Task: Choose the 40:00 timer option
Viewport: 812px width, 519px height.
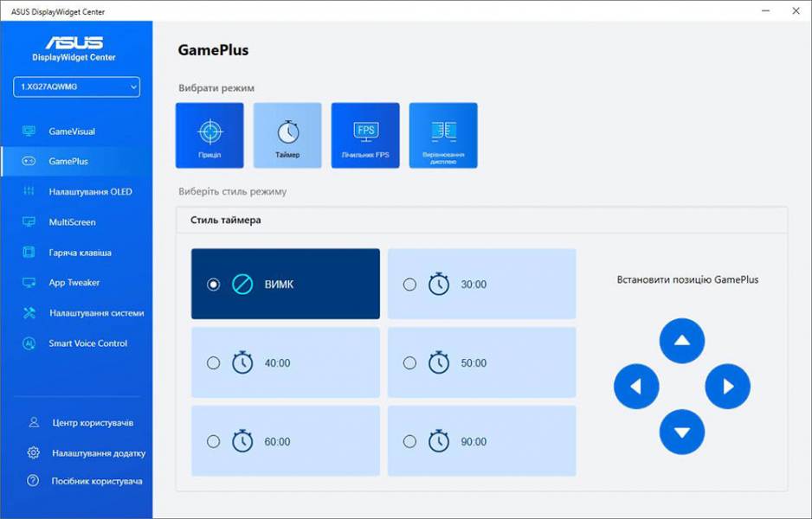Action: click(214, 363)
